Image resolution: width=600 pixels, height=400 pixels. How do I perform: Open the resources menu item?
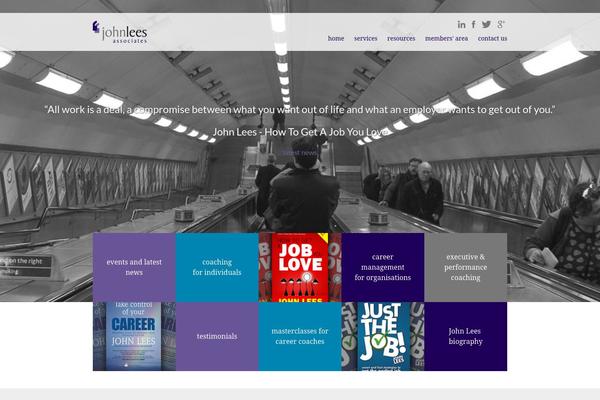pyautogui.click(x=401, y=38)
